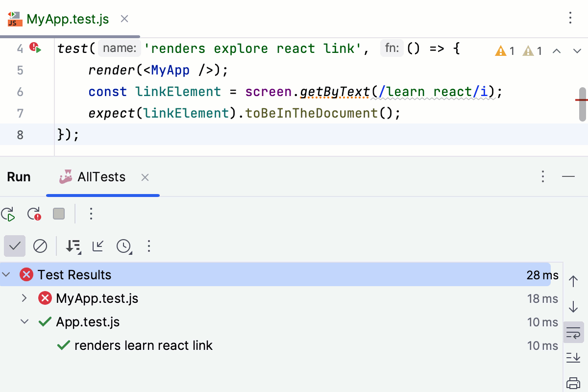This screenshot has width=588, height=392.
Task: Rerun all tests in AllTests run
Action: click(8, 214)
